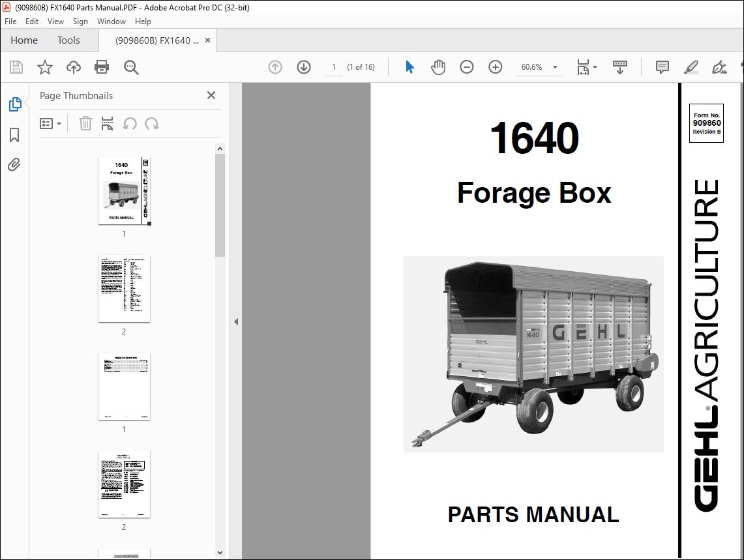Activate the Hand pan tool
This screenshot has height=560, width=744.
tap(438, 67)
